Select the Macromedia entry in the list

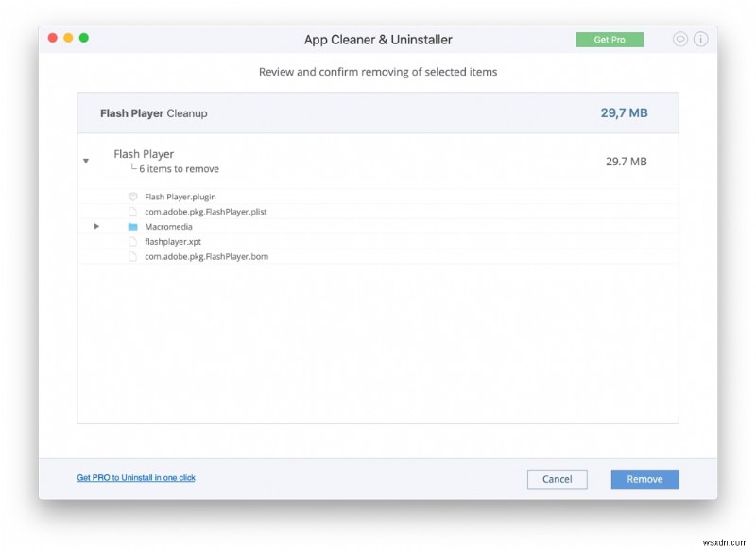(x=167, y=227)
